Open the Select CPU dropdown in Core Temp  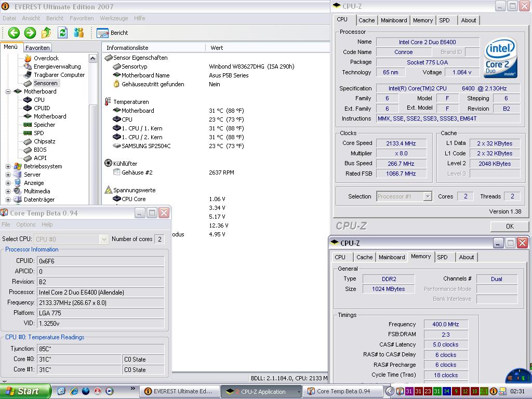click(104, 239)
